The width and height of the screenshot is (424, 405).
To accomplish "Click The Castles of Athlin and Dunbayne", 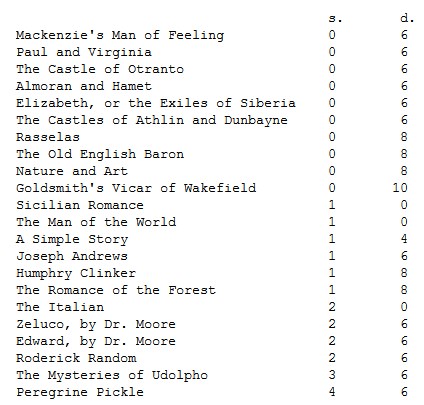I will click(x=152, y=120).
